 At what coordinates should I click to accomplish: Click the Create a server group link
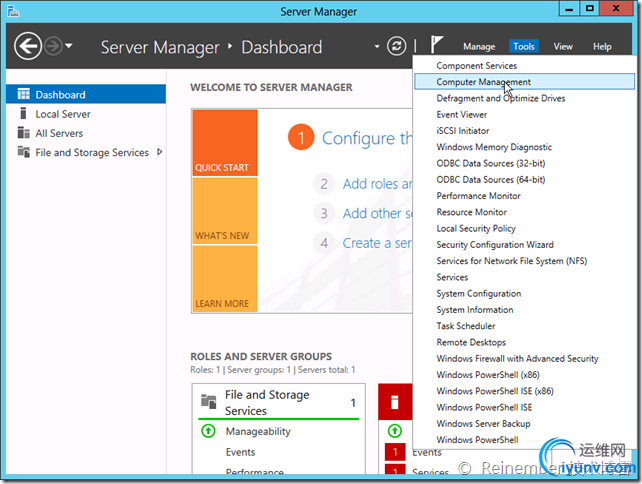coord(377,243)
